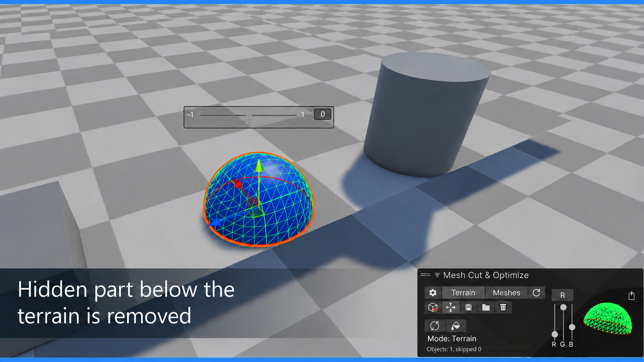
Task: Click the circular swap arrows icon
Action: (435, 326)
